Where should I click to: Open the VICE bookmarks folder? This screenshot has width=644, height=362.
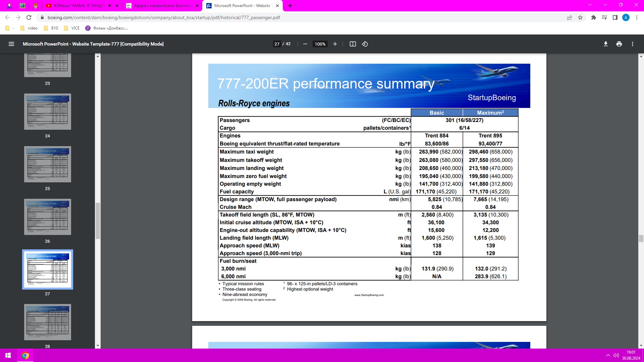[x=72, y=28]
